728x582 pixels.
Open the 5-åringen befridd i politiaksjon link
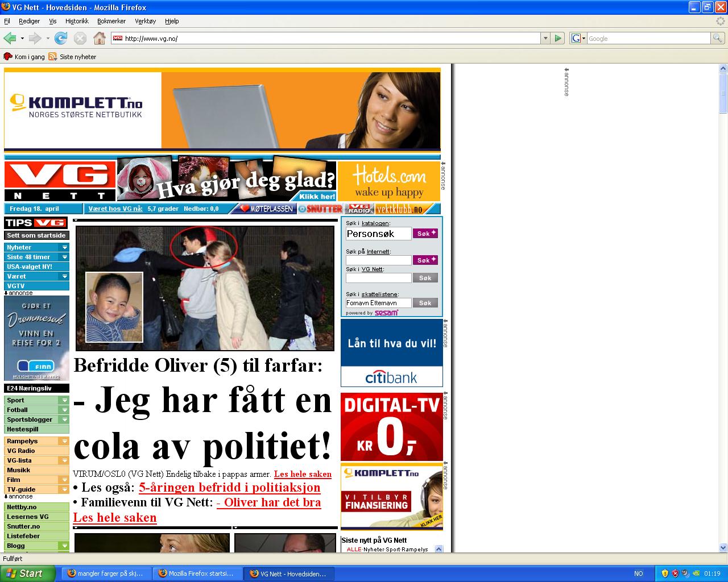[230, 488]
